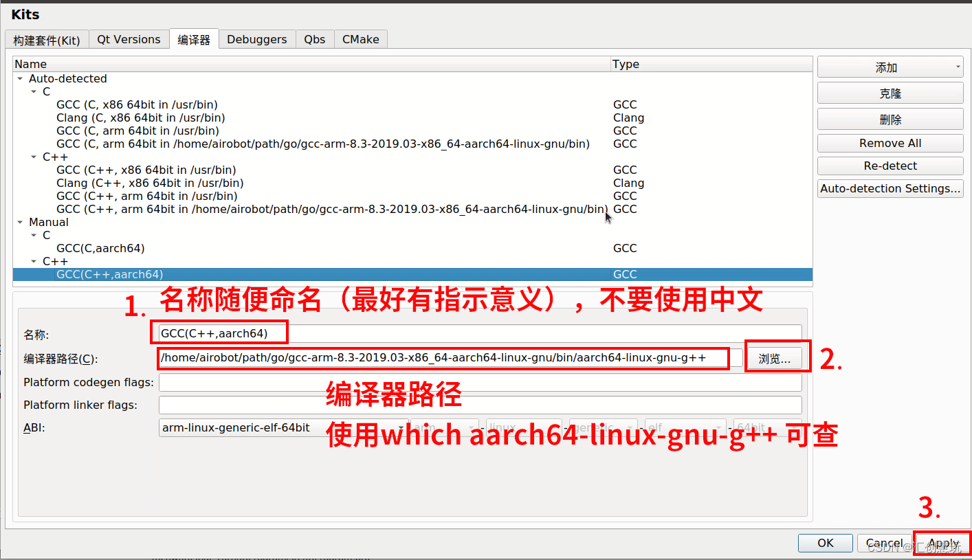Collapse the C group under Manual
Viewport: 972px width, 560px height.
pyautogui.click(x=34, y=236)
